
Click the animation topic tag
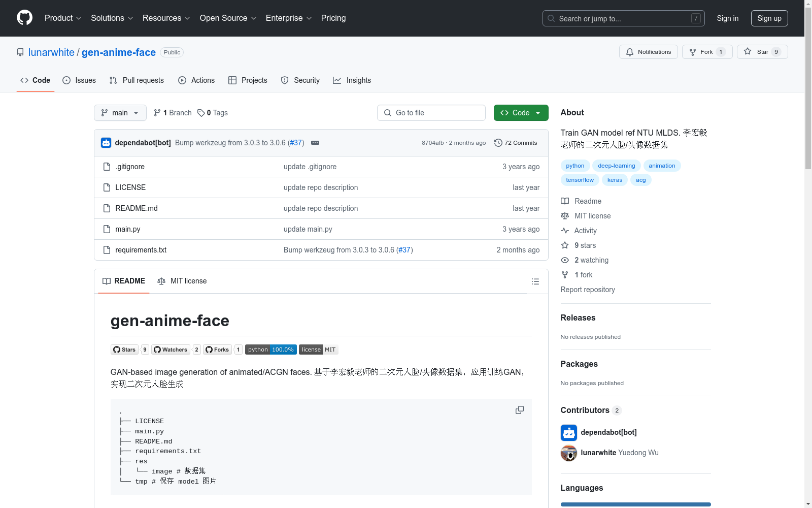point(662,166)
